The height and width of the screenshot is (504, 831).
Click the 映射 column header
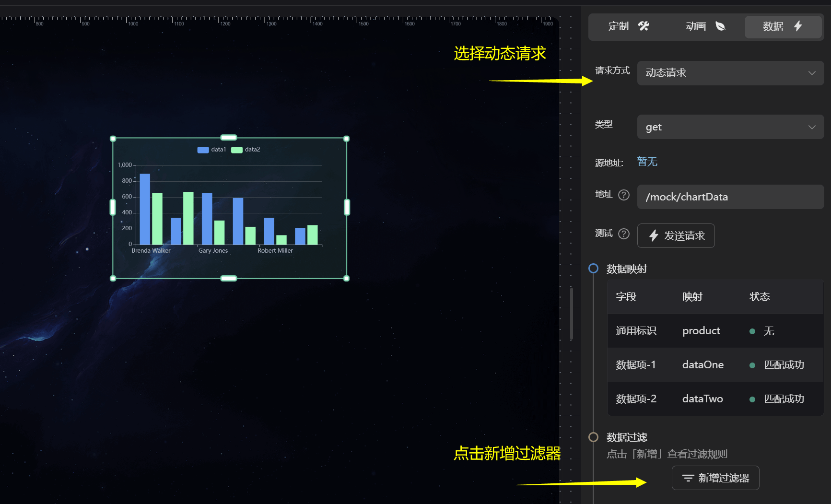(692, 297)
